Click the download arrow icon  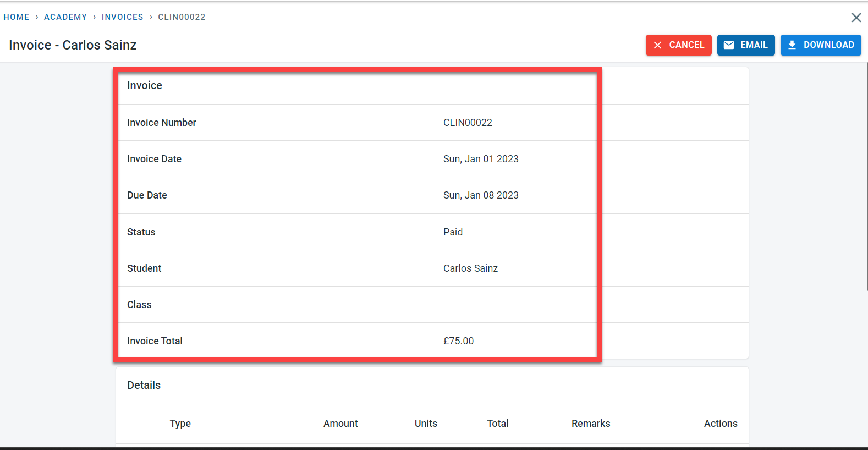(x=792, y=45)
